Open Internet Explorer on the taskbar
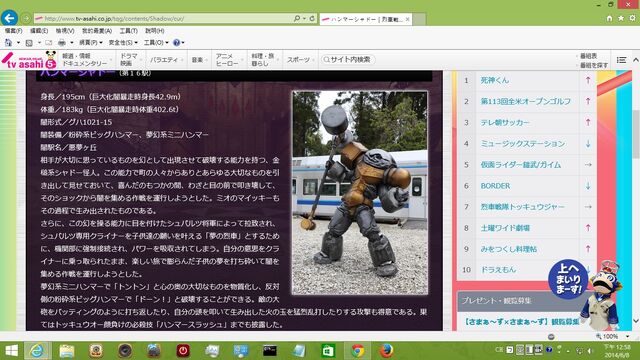Screen dimensions: 640x360 (x=37, y=351)
